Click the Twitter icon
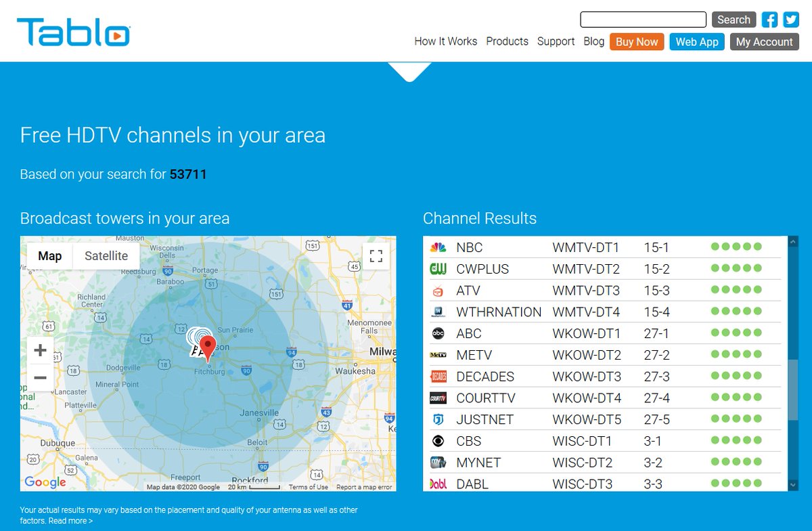 point(790,19)
